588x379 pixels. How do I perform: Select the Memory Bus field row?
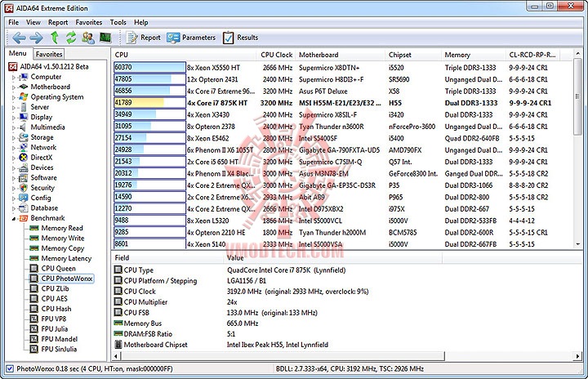click(278, 323)
